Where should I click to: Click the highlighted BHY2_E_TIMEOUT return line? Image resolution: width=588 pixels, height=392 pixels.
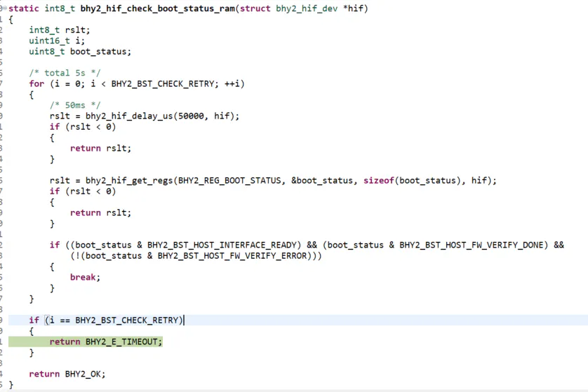click(x=105, y=342)
